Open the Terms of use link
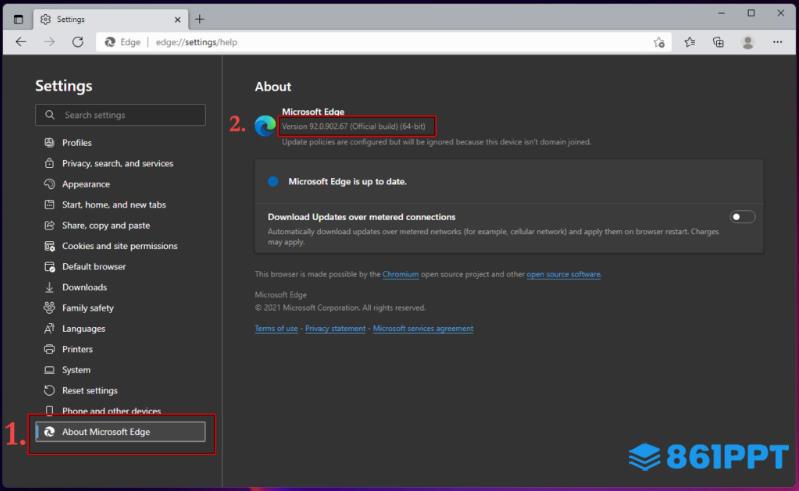The image size is (799, 491). 276,329
